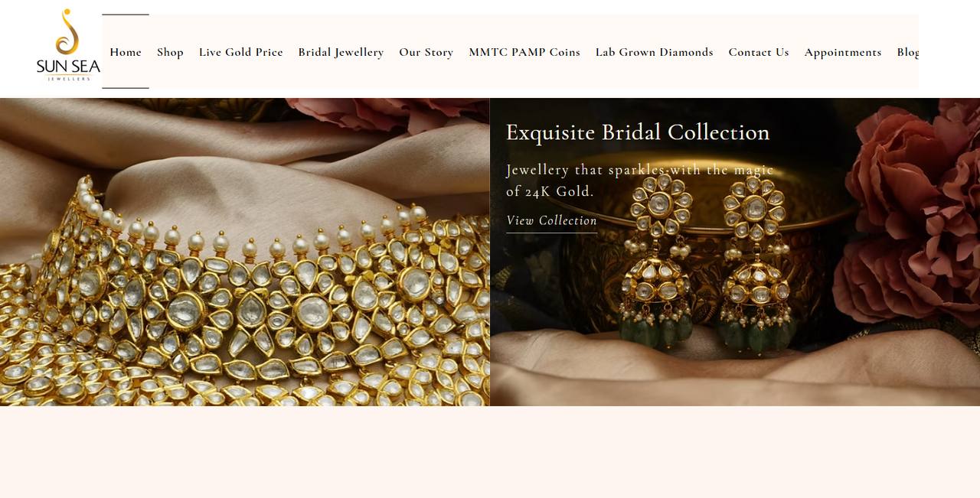The image size is (980, 498).
Task: Open Lab Grown Diamonds page
Action: pyautogui.click(x=655, y=52)
